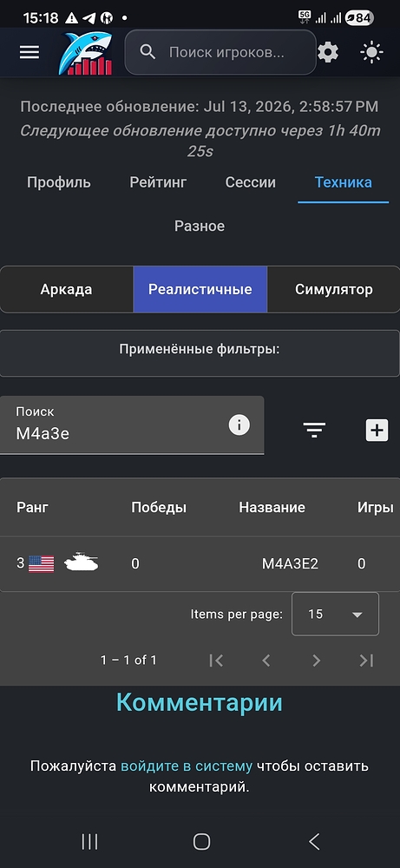Select Симулятор game mode

[333, 290]
